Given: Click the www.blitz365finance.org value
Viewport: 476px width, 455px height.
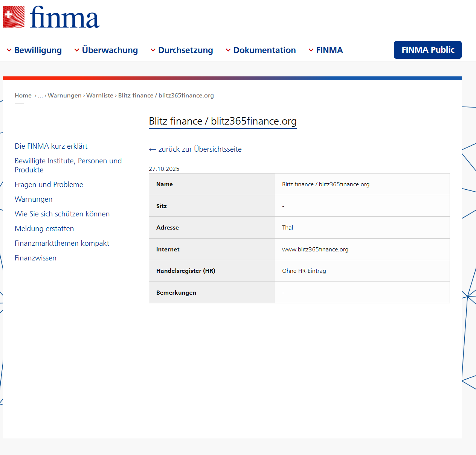Looking at the screenshot, I should [315, 250].
